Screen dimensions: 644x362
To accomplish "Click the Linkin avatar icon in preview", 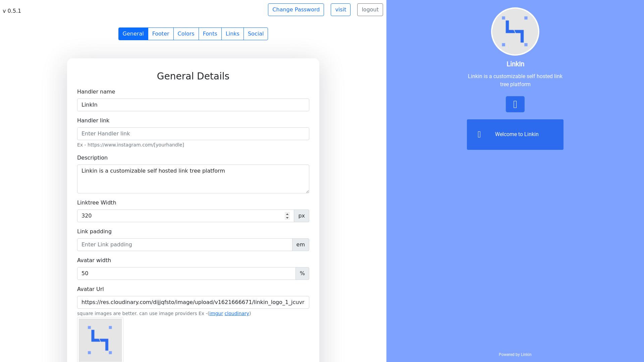I will point(515,31).
